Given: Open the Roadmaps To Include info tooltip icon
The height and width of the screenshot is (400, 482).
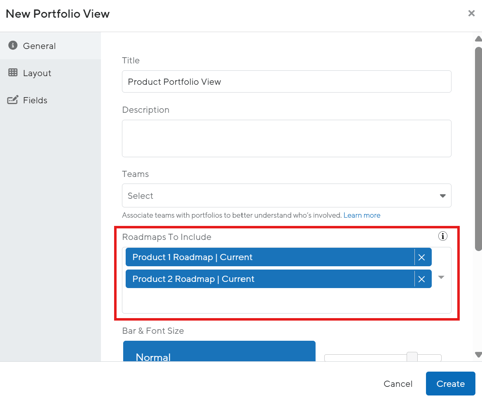Looking at the screenshot, I should click(x=443, y=236).
